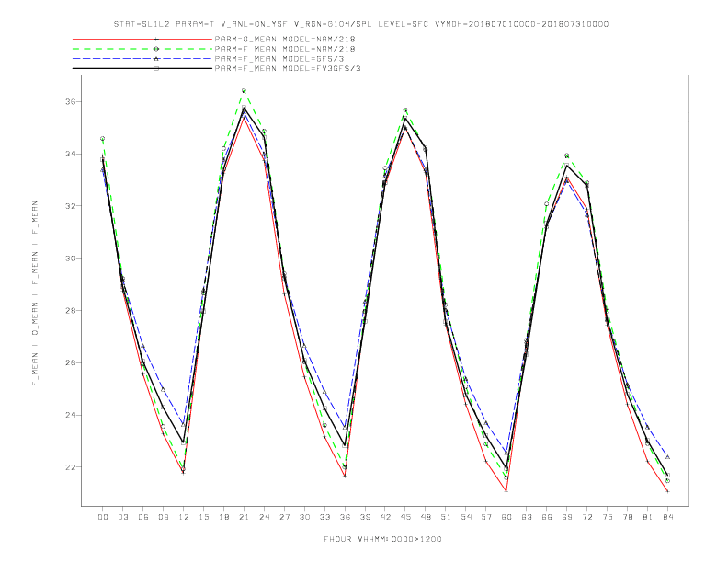Click the green dashed line sample in legend
This screenshot has width=728, height=563.
142,49
